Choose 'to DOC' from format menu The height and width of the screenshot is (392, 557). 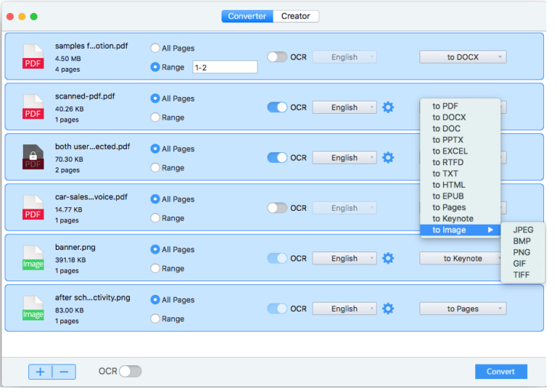pyautogui.click(x=461, y=129)
